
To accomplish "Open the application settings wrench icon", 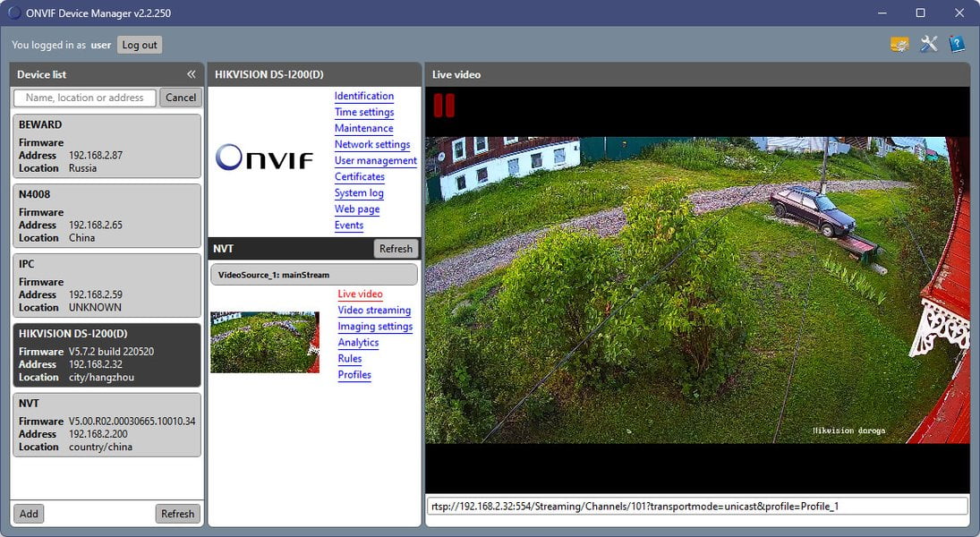I will [929, 44].
